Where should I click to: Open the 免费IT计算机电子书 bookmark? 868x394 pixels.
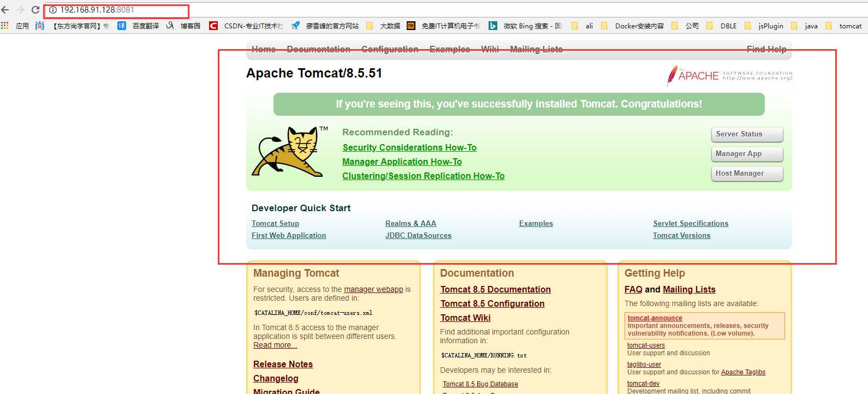coord(443,26)
